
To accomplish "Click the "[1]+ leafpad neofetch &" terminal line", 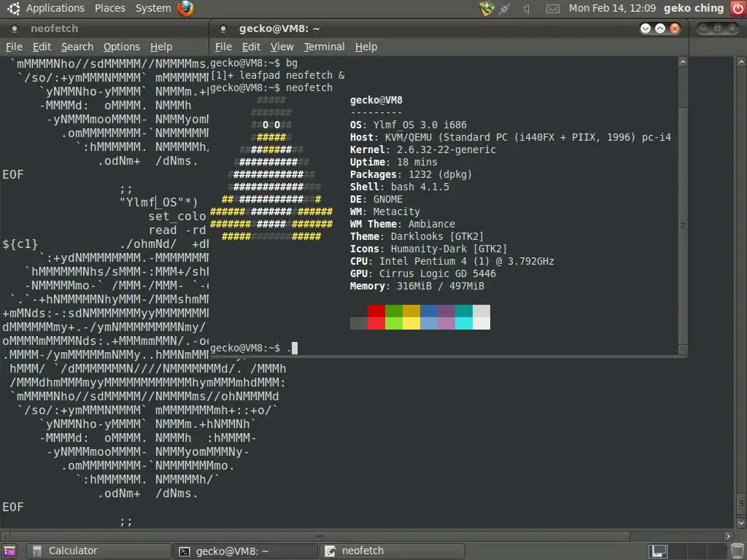I will point(277,75).
